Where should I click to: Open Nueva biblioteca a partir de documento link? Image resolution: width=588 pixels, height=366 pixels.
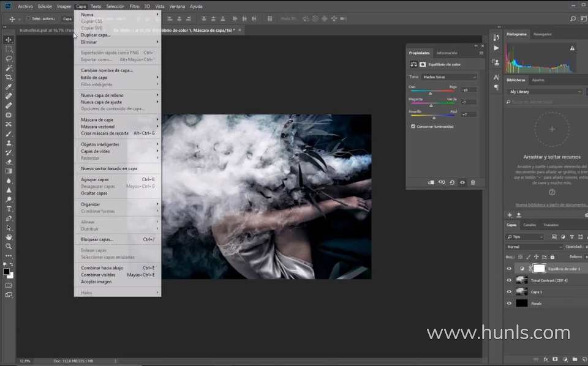551,204
